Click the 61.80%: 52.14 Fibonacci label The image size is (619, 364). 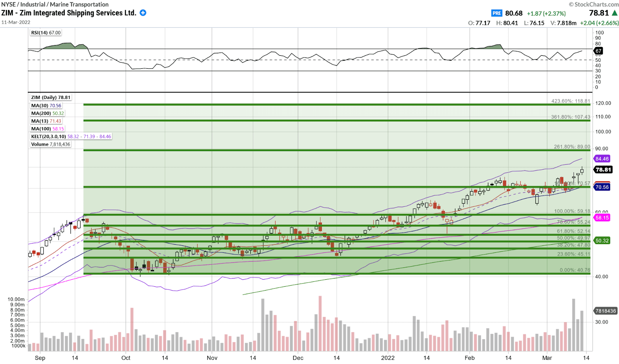(x=573, y=231)
